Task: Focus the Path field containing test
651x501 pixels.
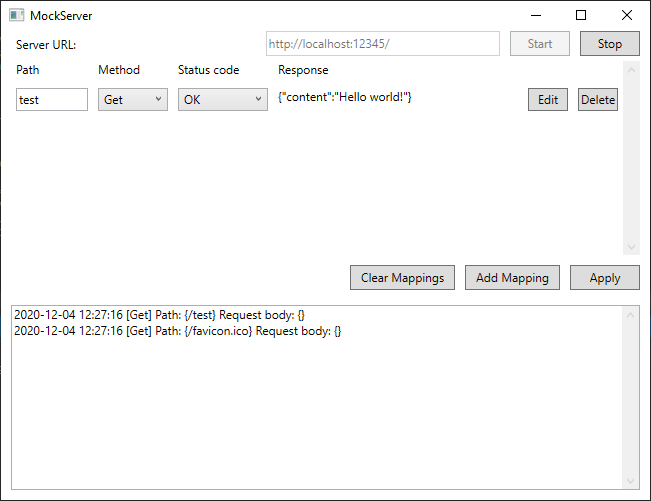Action: click(52, 100)
